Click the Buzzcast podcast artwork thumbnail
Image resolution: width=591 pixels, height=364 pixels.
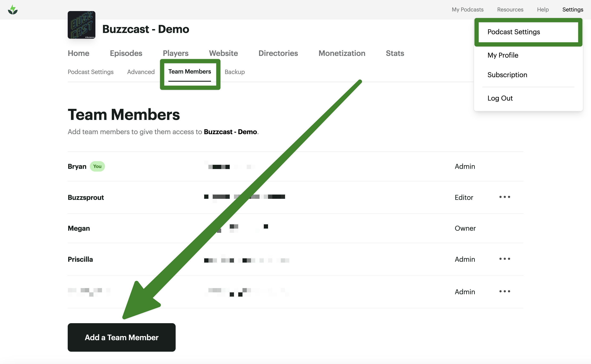[82, 25]
